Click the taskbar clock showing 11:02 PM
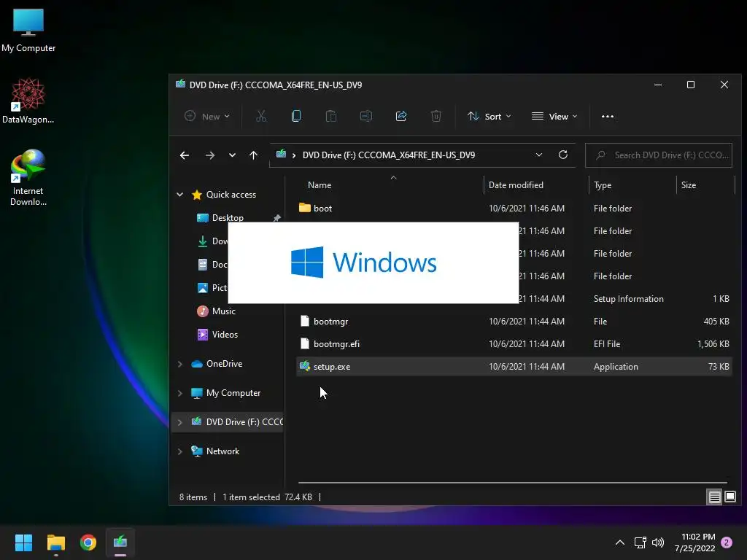The width and height of the screenshot is (747, 560). [x=695, y=542]
